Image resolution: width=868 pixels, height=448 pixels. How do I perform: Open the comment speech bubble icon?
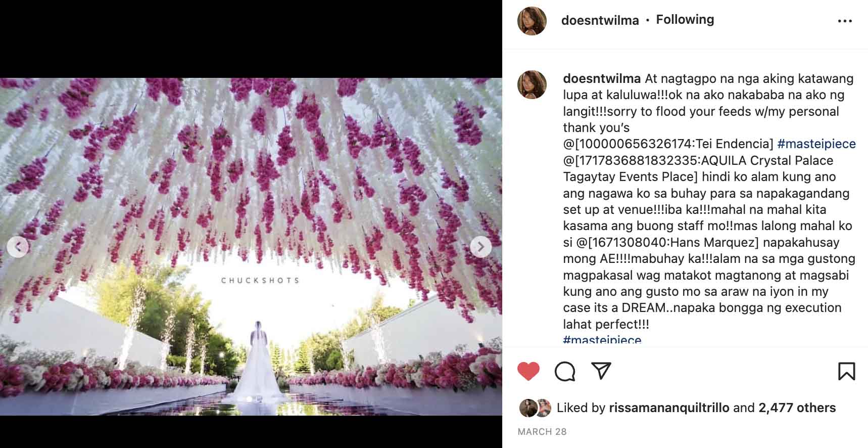point(565,372)
